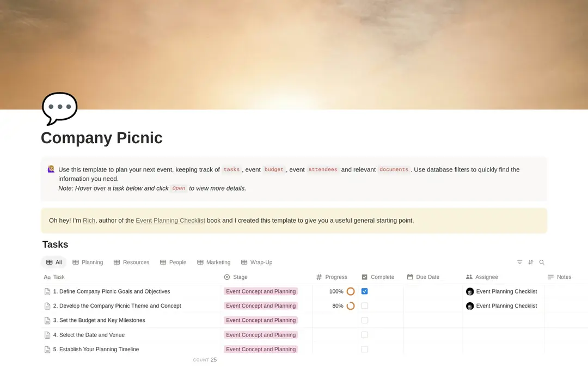Click the woman emoji in the callout
The width and height of the screenshot is (588, 367).
51,169
